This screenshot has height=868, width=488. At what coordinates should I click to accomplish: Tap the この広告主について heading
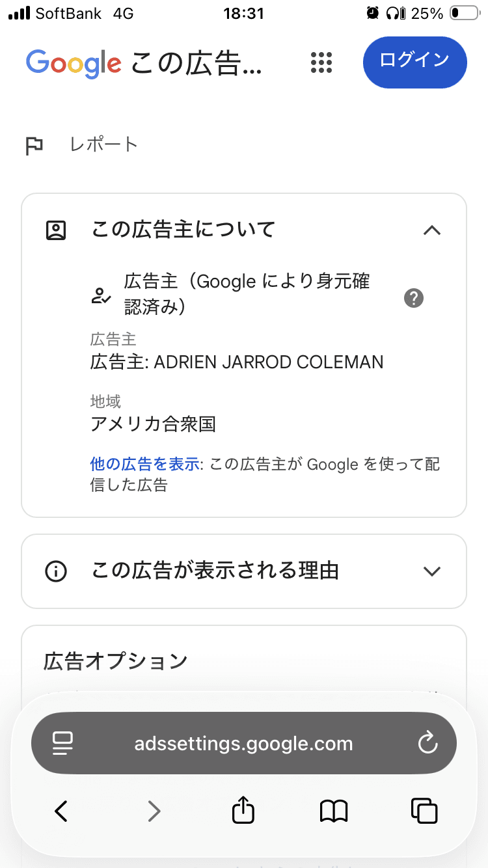[x=183, y=229]
